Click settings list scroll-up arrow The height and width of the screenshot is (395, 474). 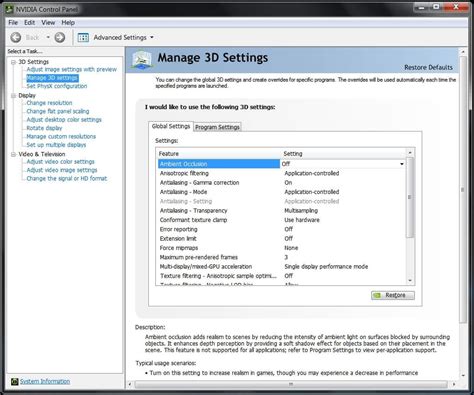[410, 153]
